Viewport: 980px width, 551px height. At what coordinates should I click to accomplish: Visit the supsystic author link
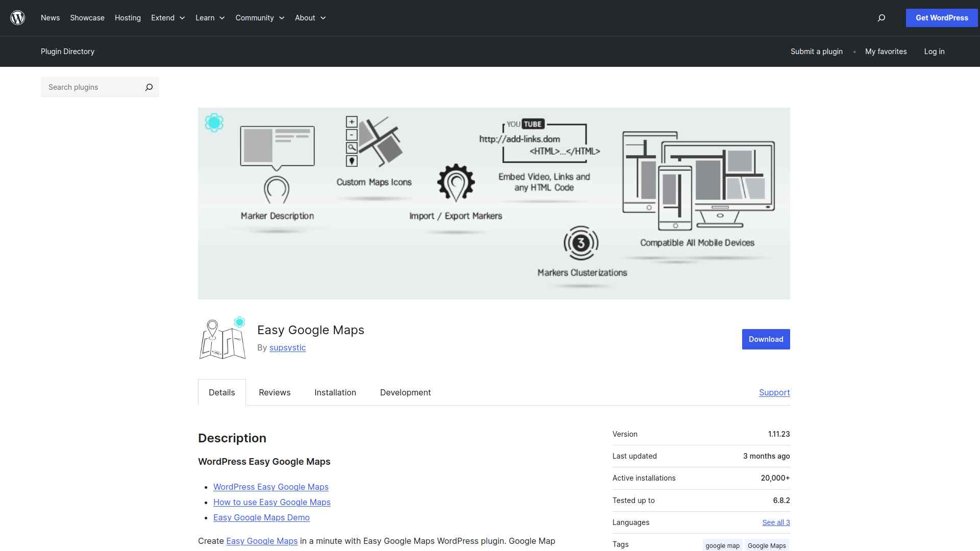tap(287, 347)
